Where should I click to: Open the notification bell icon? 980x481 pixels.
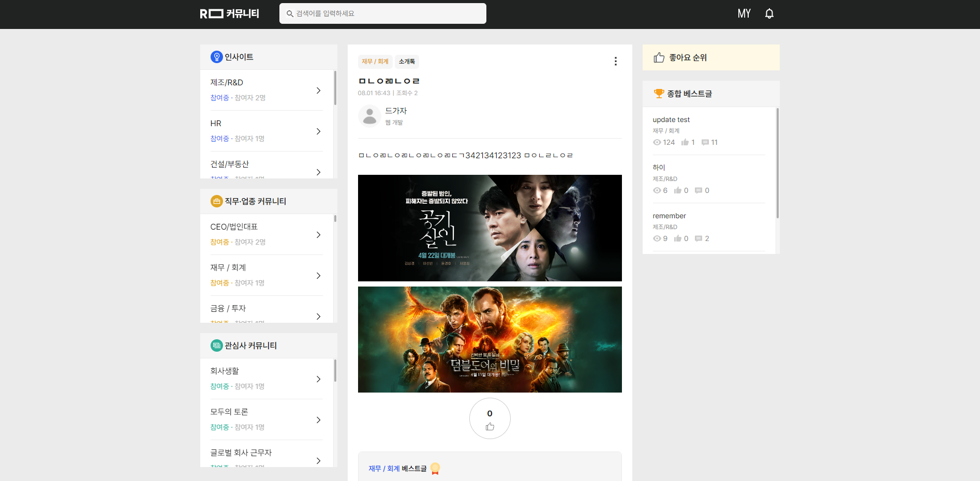[769, 13]
